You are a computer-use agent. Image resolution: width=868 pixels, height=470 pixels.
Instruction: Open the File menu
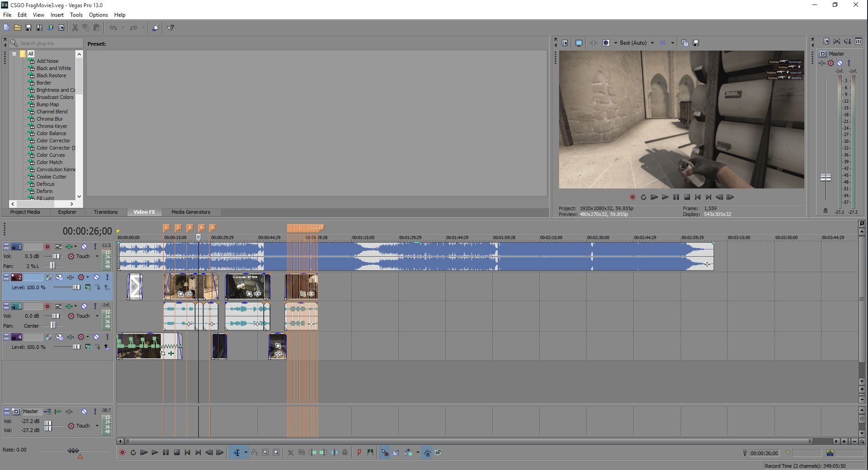pyautogui.click(x=7, y=15)
